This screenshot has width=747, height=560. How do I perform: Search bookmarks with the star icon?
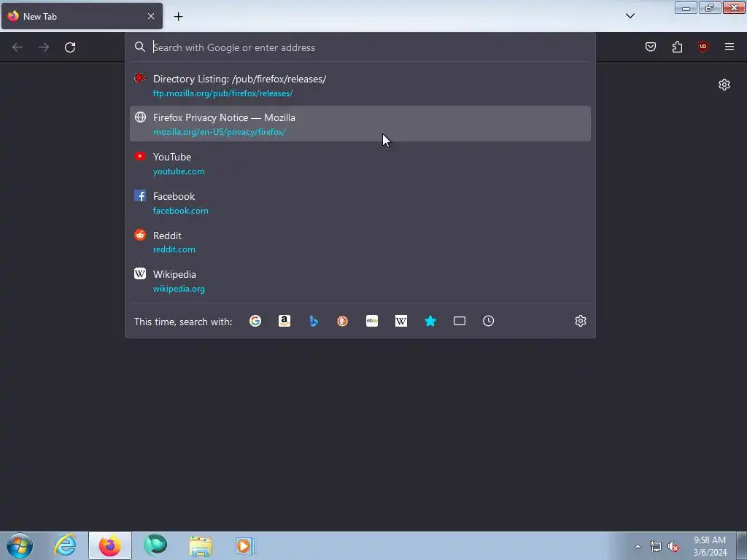point(430,321)
